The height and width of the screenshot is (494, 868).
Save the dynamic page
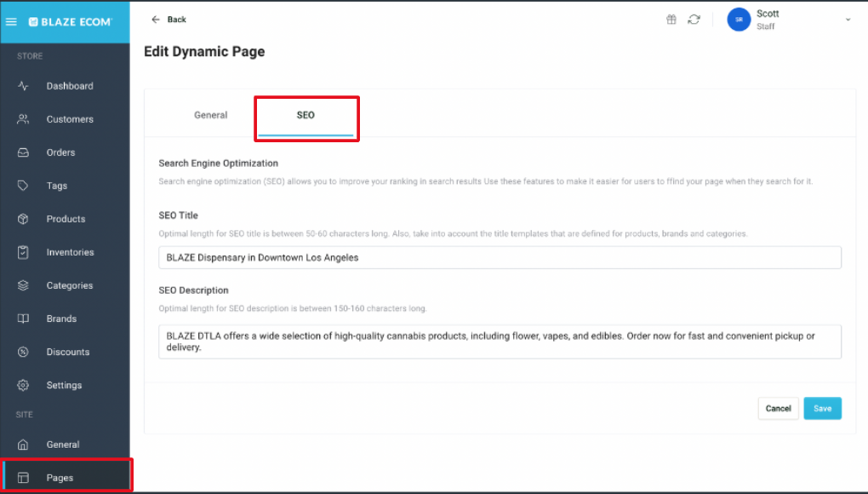pyautogui.click(x=822, y=408)
